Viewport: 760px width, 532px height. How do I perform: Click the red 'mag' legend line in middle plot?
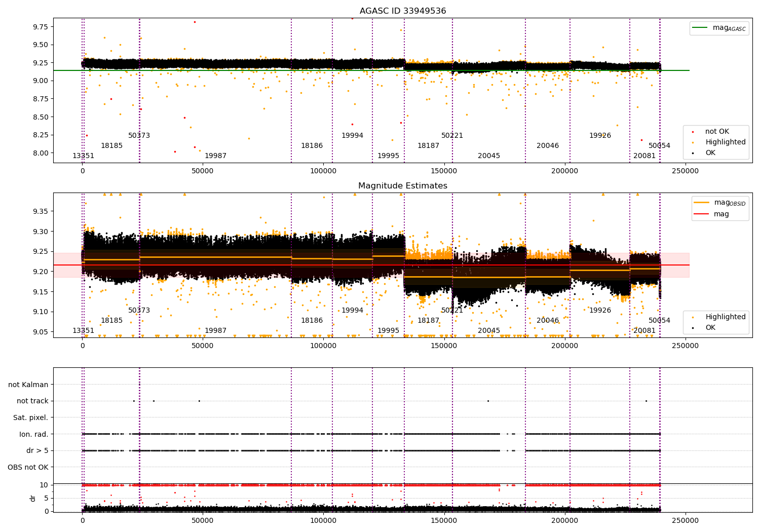coord(701,214)
